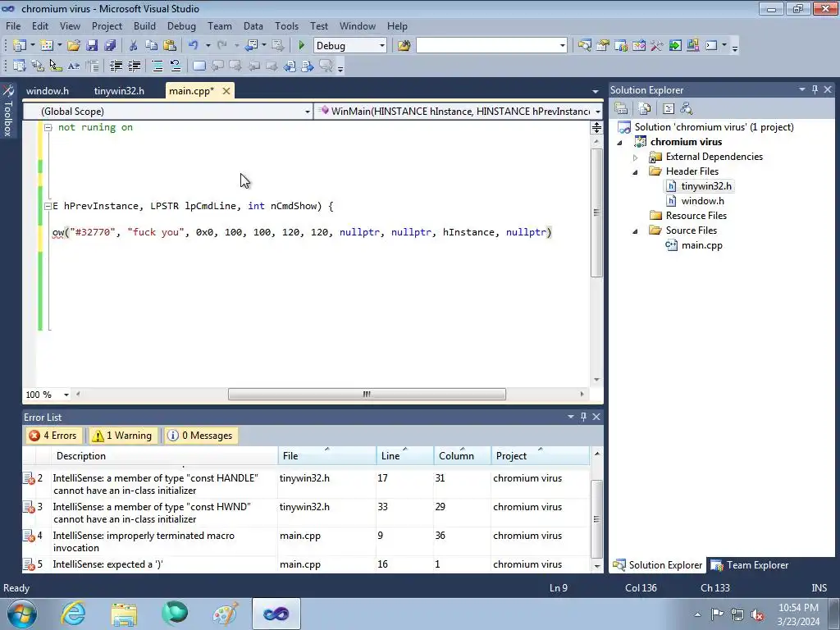The image size is (840, 630).
Task: Click the Navigate Backward icon
Action: [x=251, y=46]
